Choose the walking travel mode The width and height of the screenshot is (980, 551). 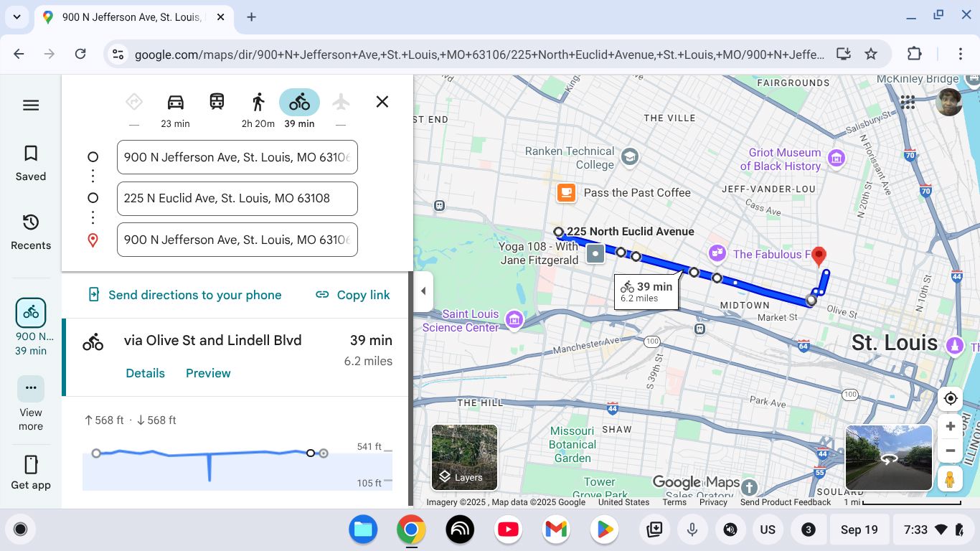tap(258, 102)
